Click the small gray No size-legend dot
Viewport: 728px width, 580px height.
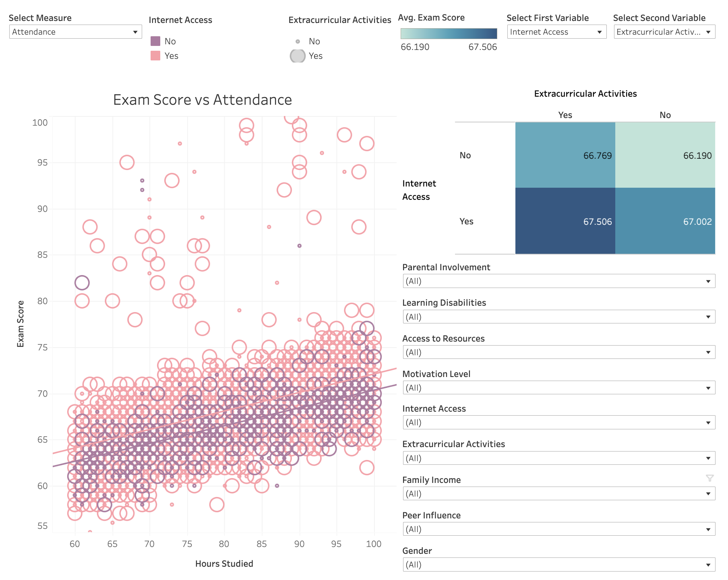pos(298,41)
